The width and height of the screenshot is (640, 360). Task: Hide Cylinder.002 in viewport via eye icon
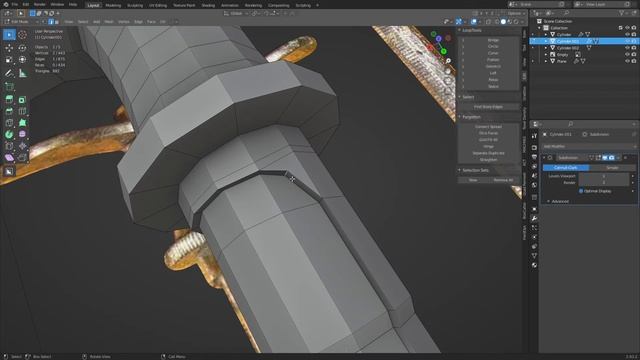coord(627,48)
